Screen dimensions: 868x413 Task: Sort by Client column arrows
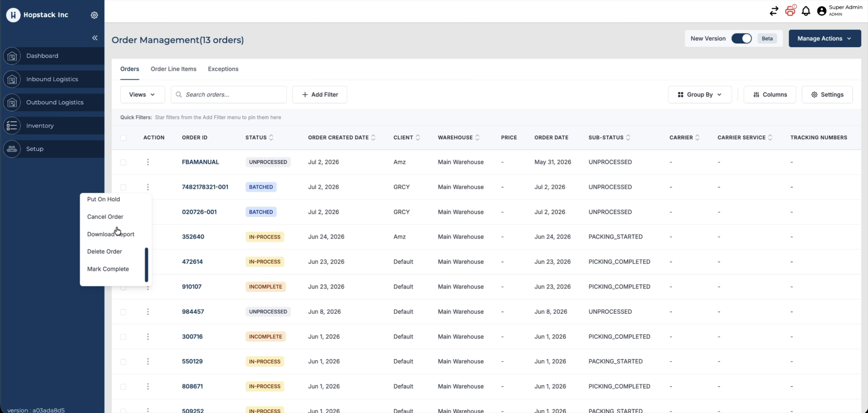418,138
